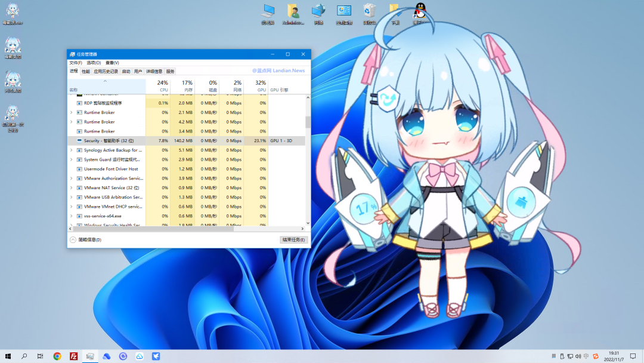Click the broom cleanup orb on mascot
The image size is (644, 363).
(x=521, y=203)
